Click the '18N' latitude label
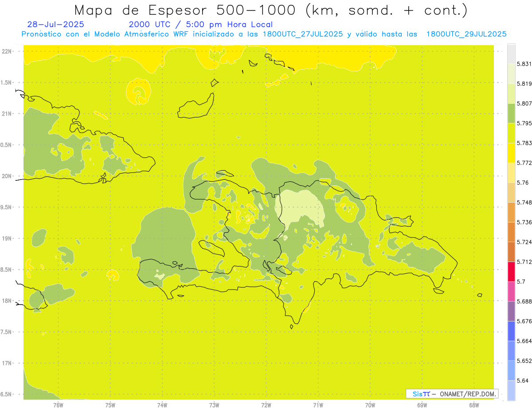The height and width of the screenshot is (411, 532). (8, 301)
